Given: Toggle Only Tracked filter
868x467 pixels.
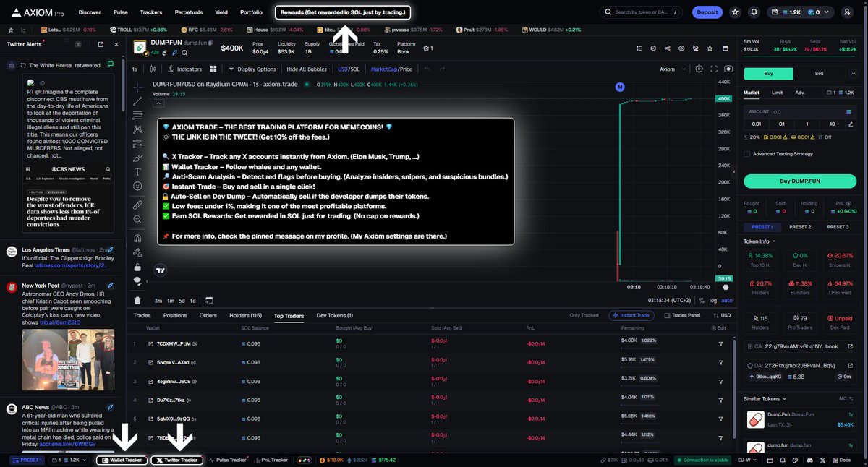Looking at the screenshot, I should (584, 316).
